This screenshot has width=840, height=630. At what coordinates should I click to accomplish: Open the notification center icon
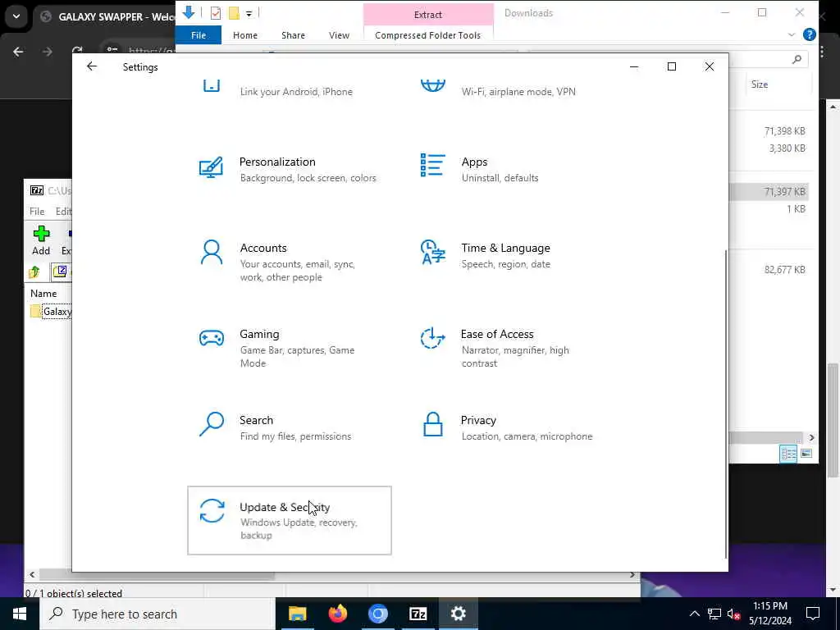click(x=813, y=614)
